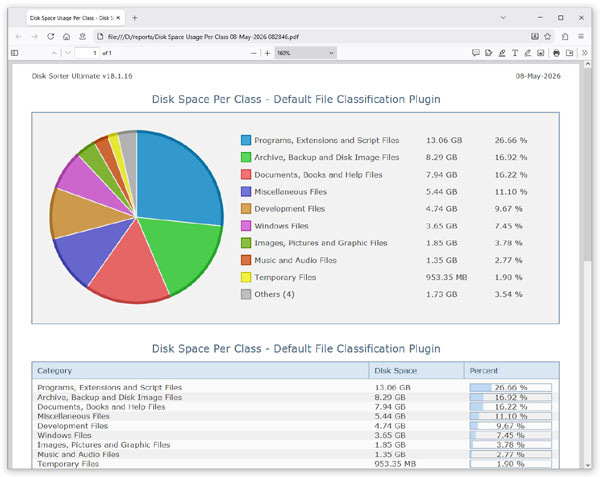Add a comment annotation to PDF
This screenshot has width=600, height=477.
pos(476,53)
